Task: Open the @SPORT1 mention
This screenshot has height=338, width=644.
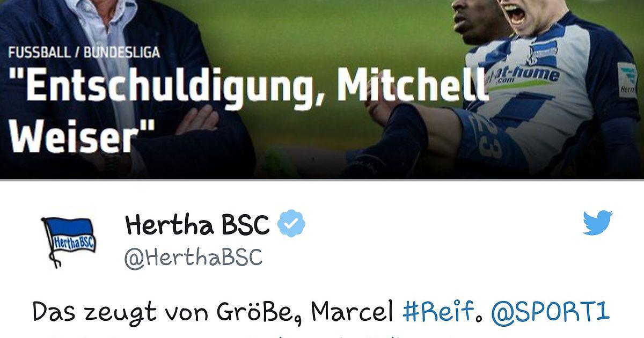Action: coord(551,312)
